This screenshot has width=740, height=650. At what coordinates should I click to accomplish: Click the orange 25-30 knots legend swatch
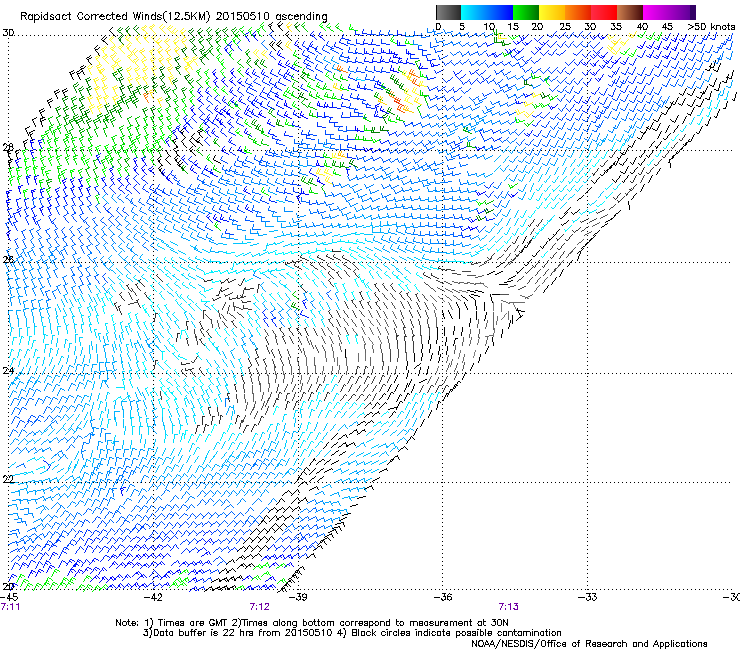[577, 12]
